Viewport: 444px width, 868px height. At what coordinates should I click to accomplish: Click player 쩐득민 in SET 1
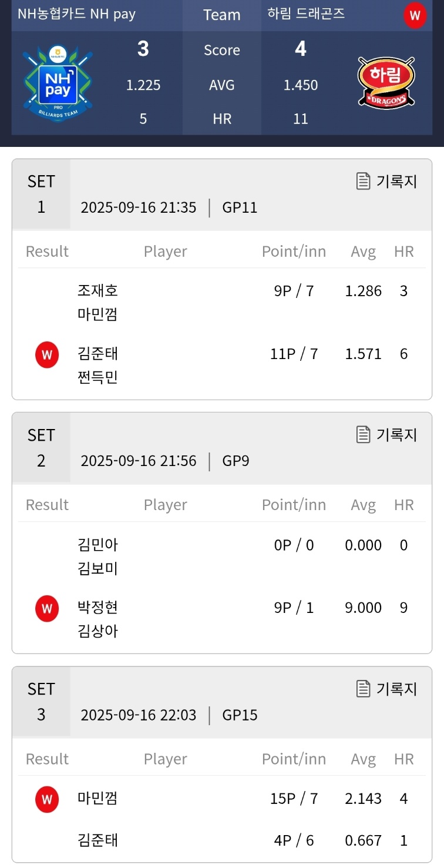click(97, 377)
